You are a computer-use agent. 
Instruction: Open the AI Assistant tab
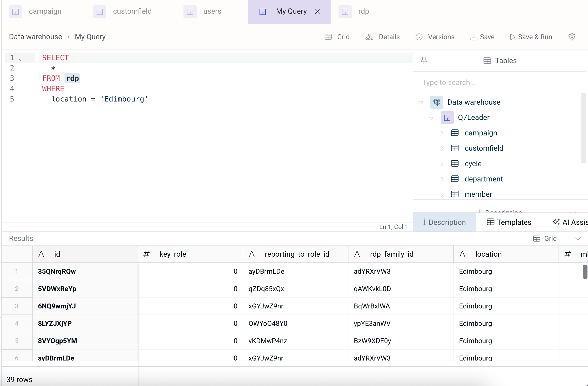click(x=570, y=222)
